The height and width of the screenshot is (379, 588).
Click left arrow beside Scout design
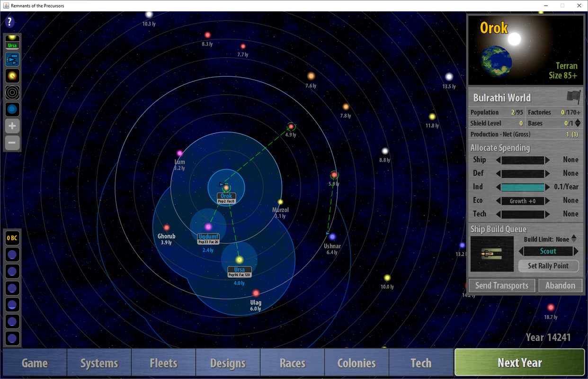pyautogui.click(x=521, y=251)
